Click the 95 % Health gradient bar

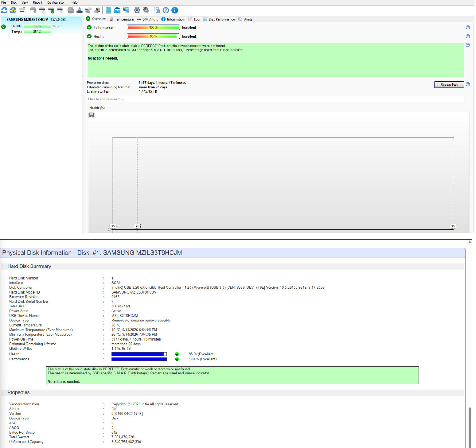pyautogui.click(x=154, y=36)
